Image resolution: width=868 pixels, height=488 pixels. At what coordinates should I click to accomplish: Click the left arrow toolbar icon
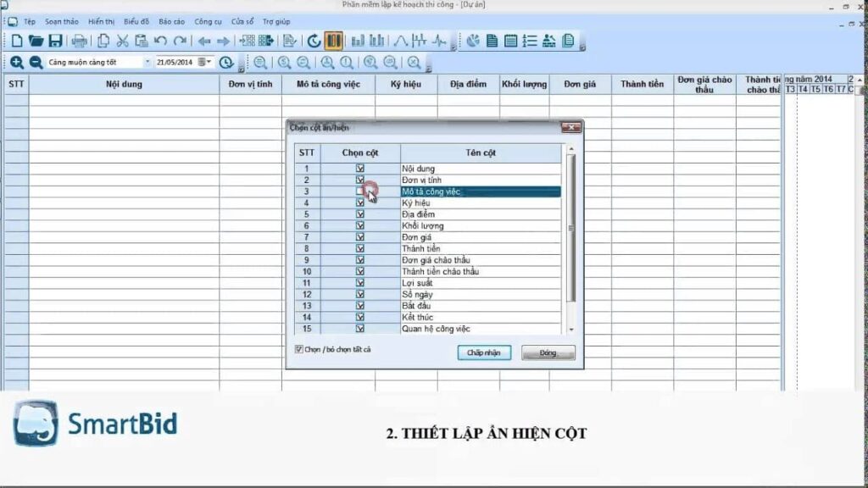(x=204, y=41)
